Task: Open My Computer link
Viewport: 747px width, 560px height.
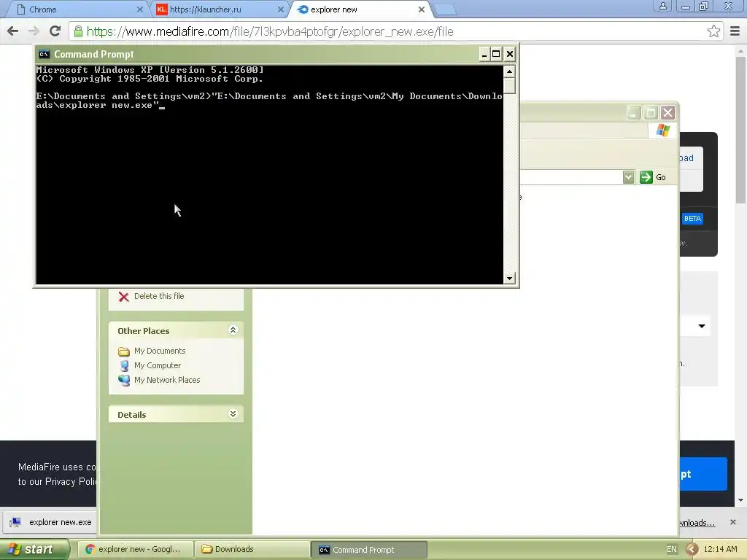Action: (158, 366)
